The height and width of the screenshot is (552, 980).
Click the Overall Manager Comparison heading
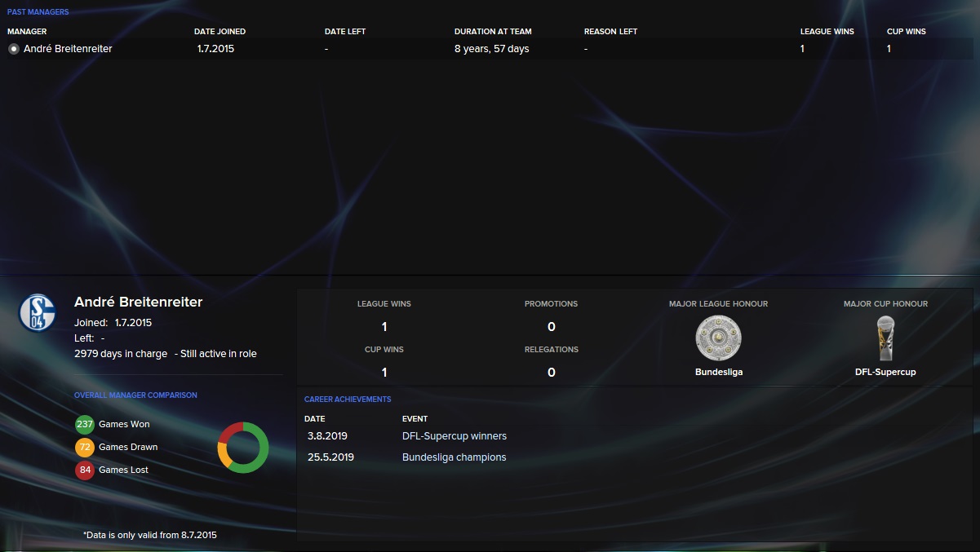(x=135, y=395)
